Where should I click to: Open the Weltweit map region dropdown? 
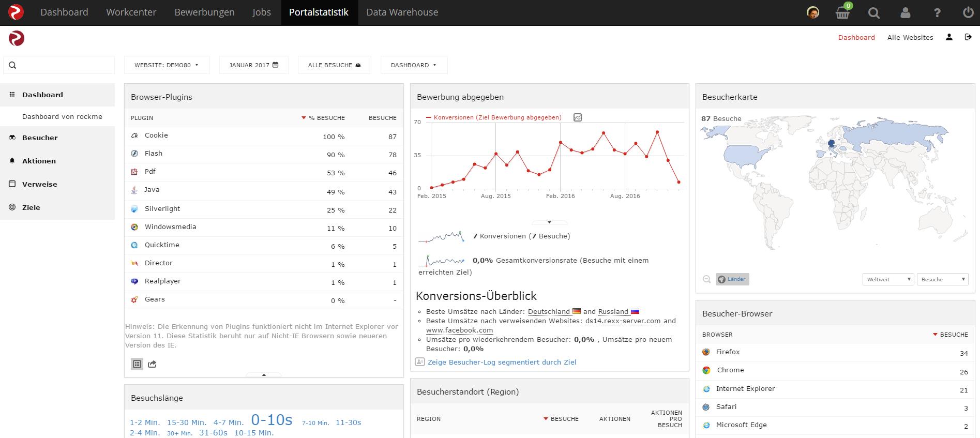tap(888, 279)
